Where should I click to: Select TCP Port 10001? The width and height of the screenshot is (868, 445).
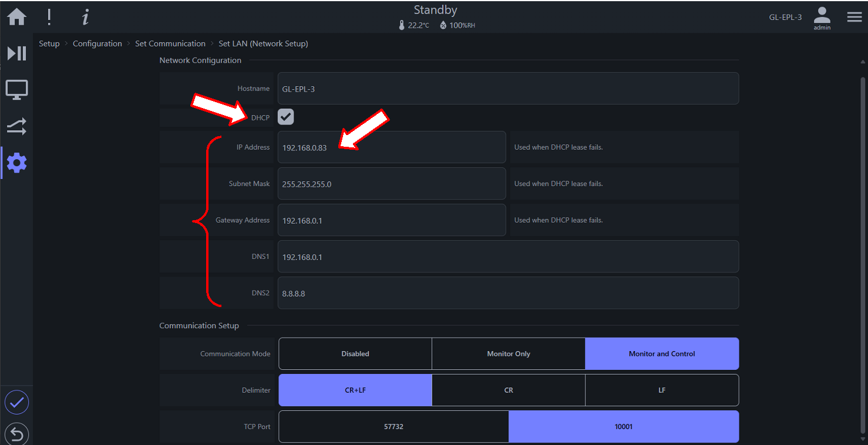coord(624,427)
